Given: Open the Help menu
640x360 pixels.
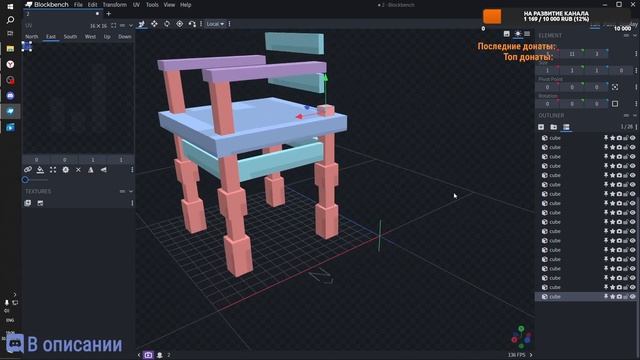Looking at the screenshot, I should pos(186,5).
